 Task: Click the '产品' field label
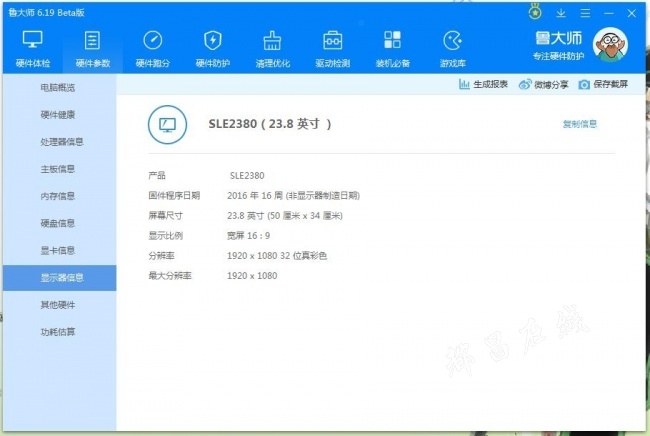point(157,176)
